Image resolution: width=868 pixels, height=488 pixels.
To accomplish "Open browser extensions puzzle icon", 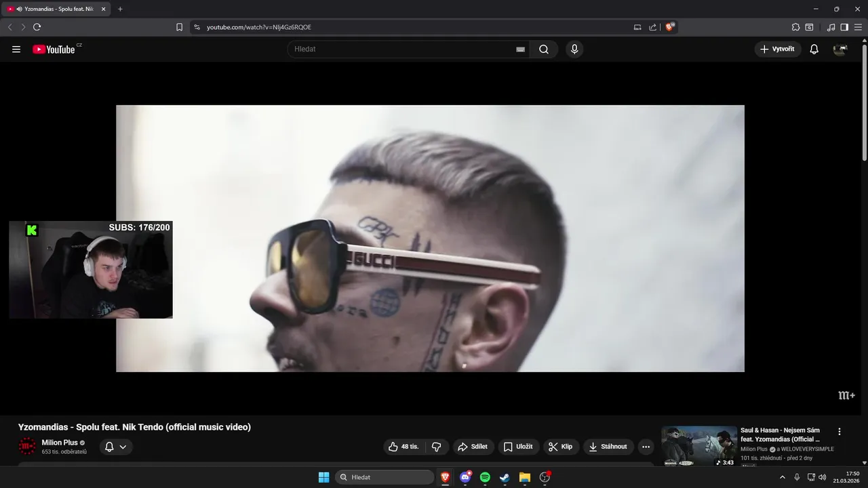I will (795, 27).
